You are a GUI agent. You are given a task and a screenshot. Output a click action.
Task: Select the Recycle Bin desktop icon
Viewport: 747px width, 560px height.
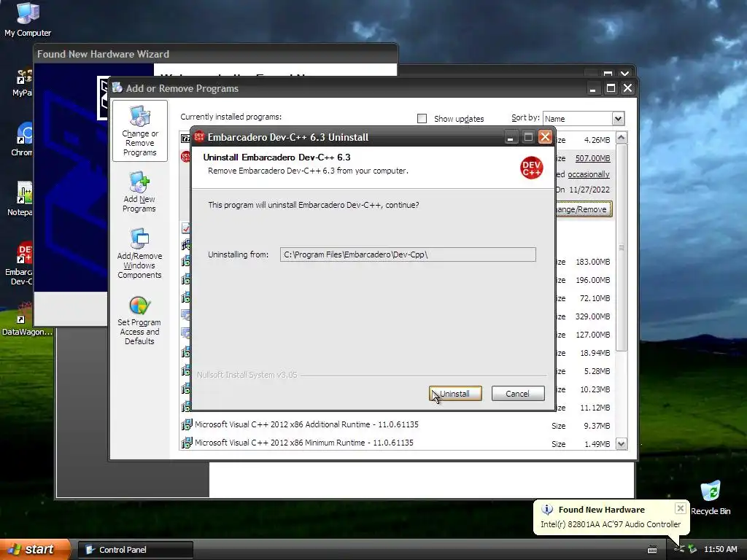click(711, 498)
